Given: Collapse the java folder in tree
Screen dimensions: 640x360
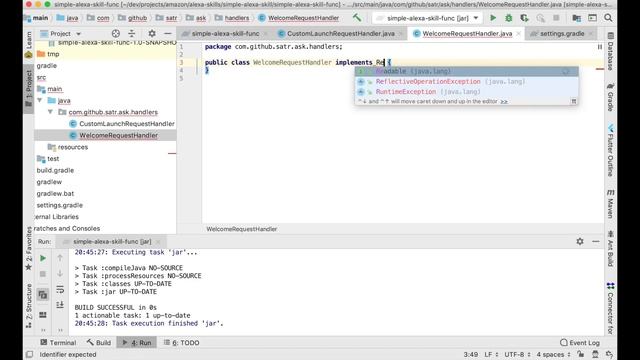Looking at the screenshot, I should point(40,100).
